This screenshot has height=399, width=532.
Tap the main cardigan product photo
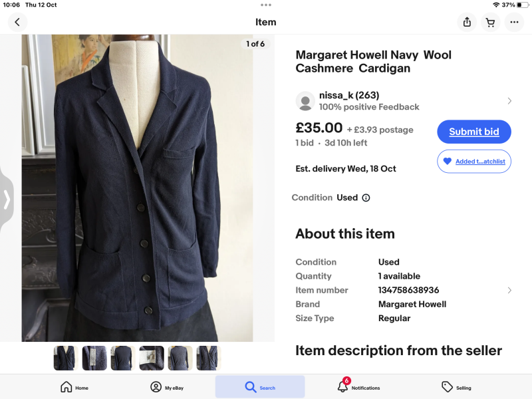(x=138, y=188)
